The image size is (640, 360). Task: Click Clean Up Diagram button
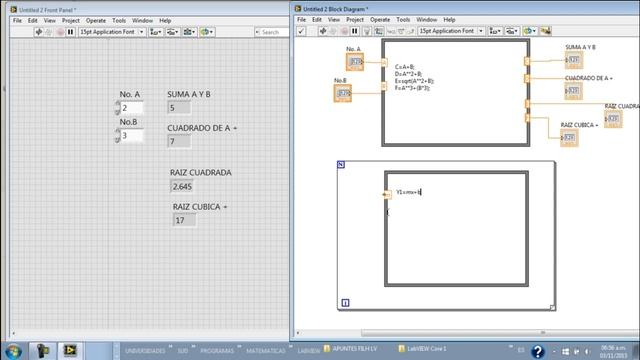point(546,31)
